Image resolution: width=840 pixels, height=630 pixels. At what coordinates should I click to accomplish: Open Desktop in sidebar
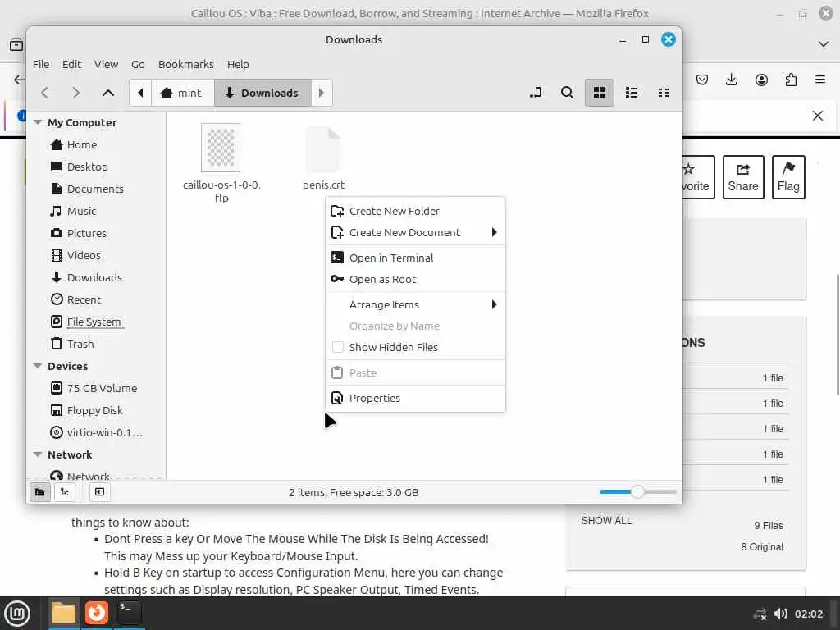87,167
